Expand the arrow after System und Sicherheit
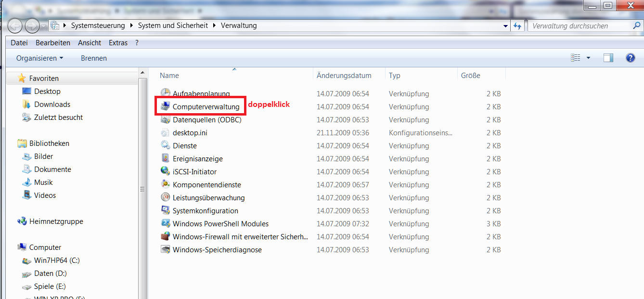Viewport: 644px width, 299px height. [x=215, y=26]
